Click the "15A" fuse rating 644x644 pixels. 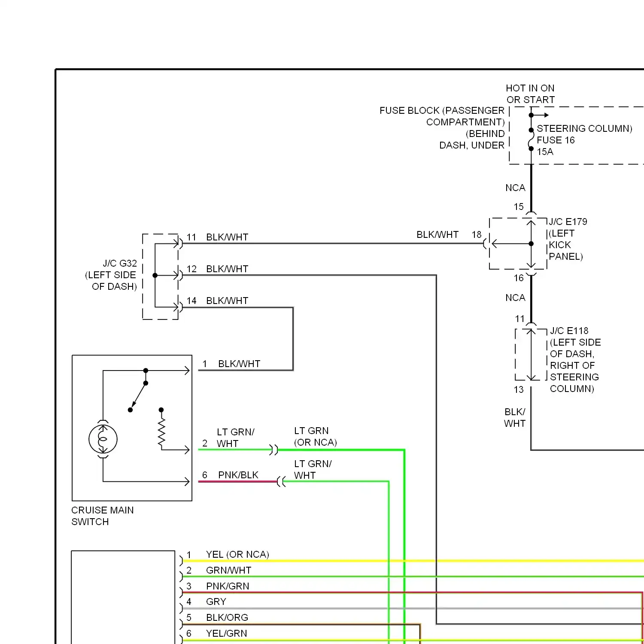coord(545,152)
